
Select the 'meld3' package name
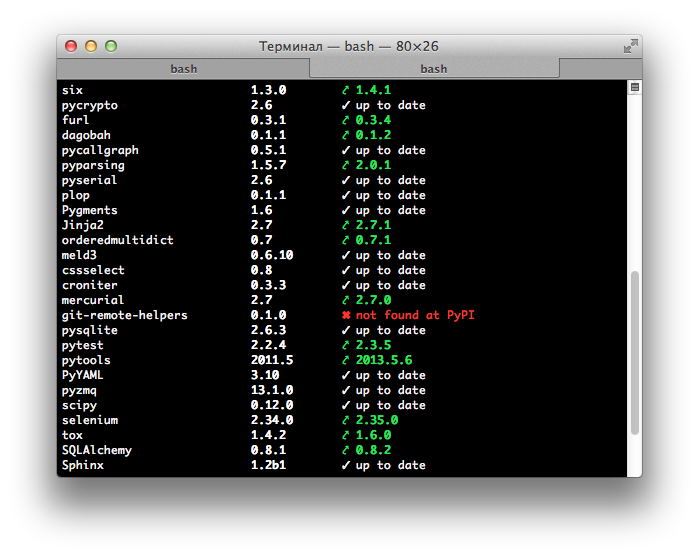79,255
